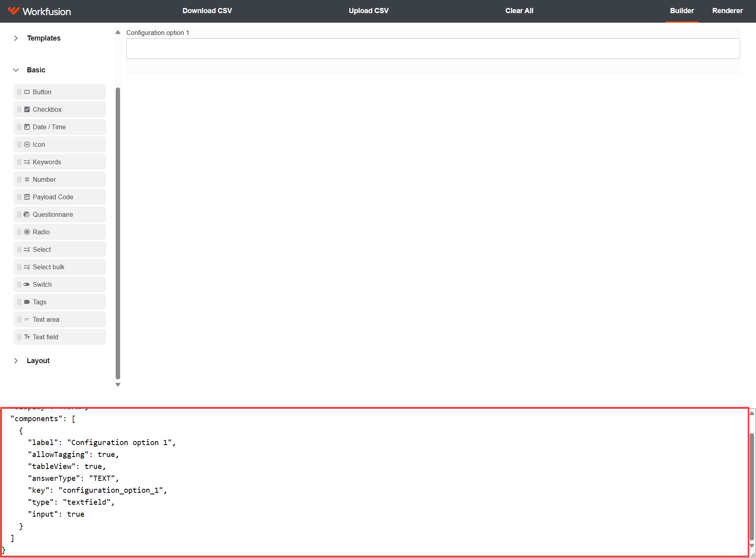Click the "components": [ JSON line
This screenshot has height=558, width=756.
coord(43,419)
